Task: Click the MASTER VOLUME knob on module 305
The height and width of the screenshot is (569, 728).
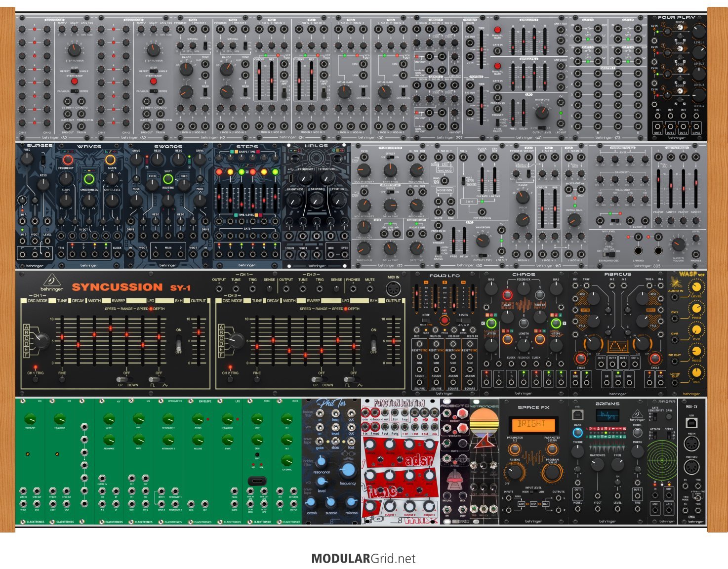Action: 678,245
